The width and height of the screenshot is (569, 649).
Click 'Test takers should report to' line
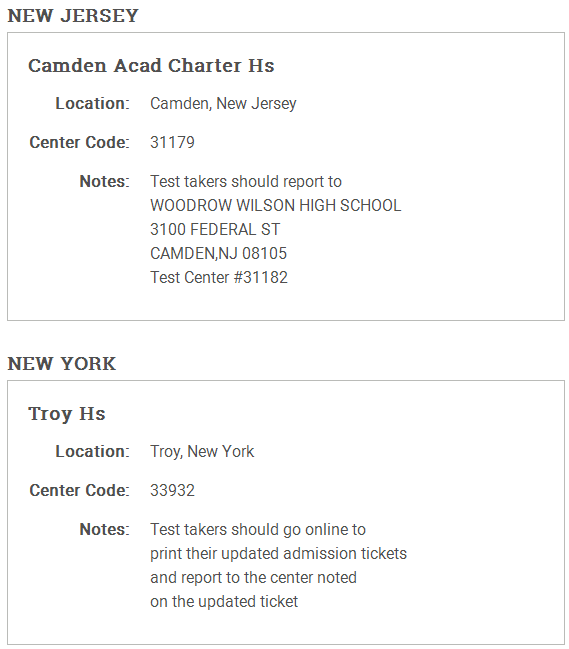(246, 181)
